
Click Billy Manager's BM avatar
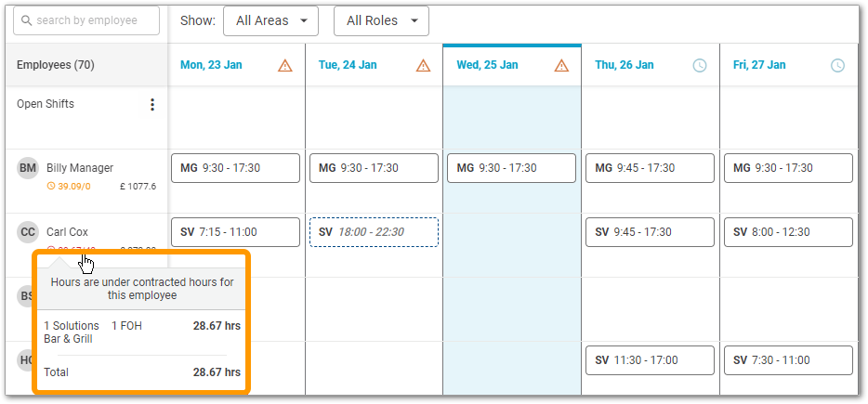point(28,168)
